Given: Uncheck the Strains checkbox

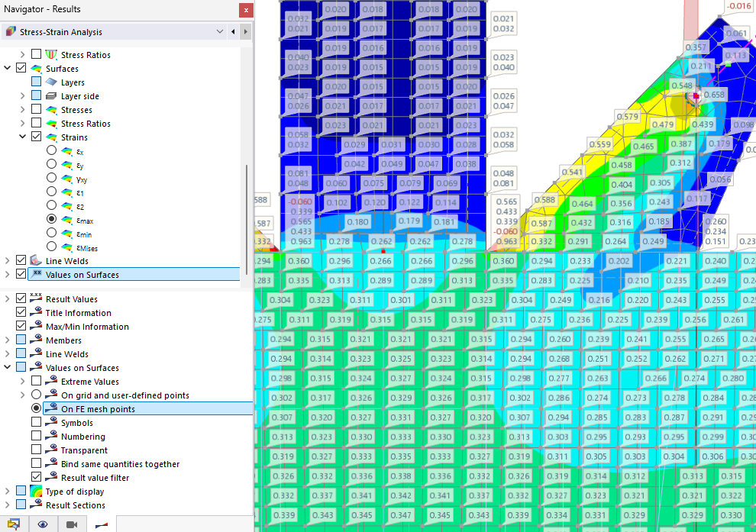Looking at the screenshot, I should (36, 137).
